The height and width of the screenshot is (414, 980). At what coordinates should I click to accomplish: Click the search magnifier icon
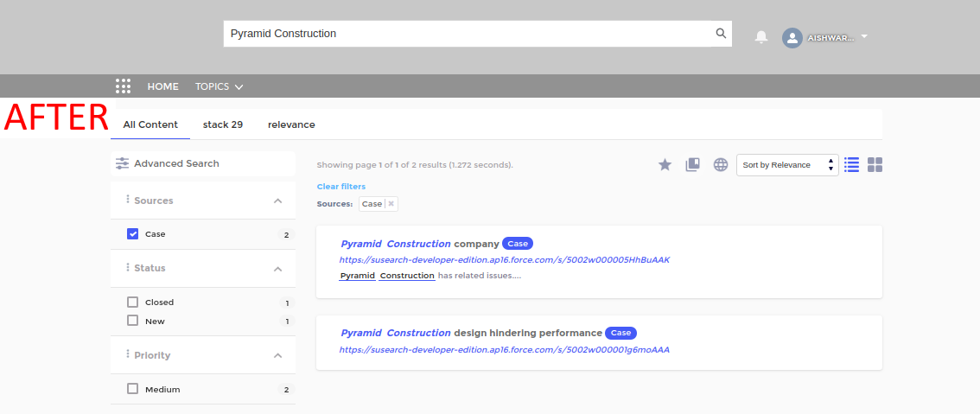pos(721,34)
